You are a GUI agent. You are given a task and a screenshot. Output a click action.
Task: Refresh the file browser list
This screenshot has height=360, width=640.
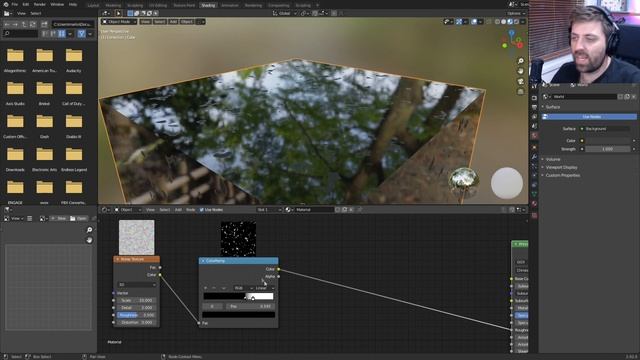[33, 24]
